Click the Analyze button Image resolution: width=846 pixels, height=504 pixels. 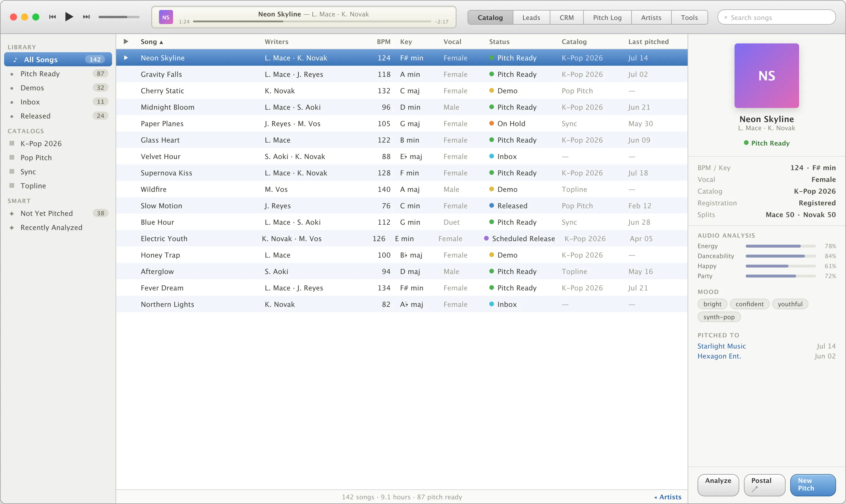tap(718, 485)
